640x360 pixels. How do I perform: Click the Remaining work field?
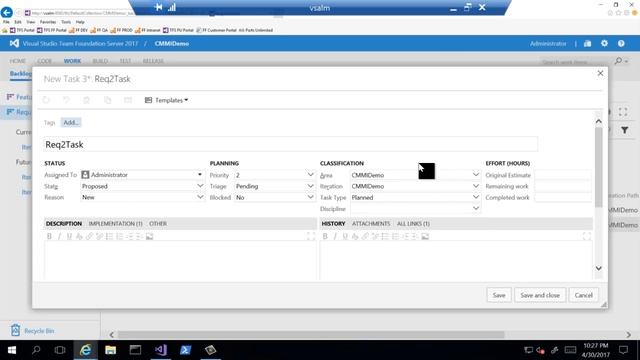563,186
